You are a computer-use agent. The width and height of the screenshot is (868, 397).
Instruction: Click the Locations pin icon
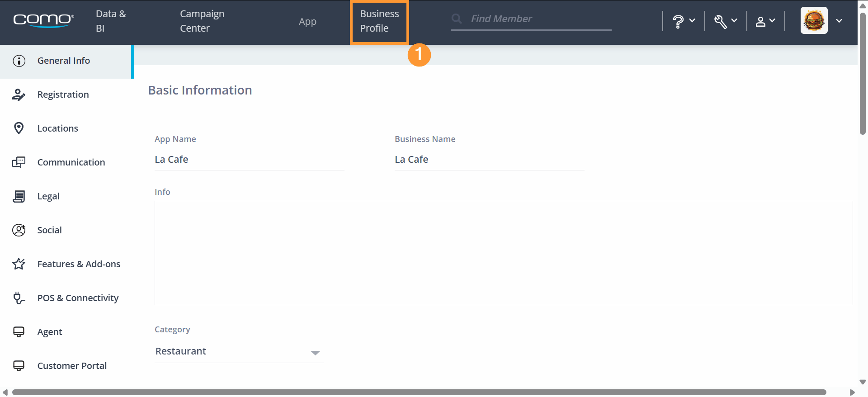tap(19, 128)
